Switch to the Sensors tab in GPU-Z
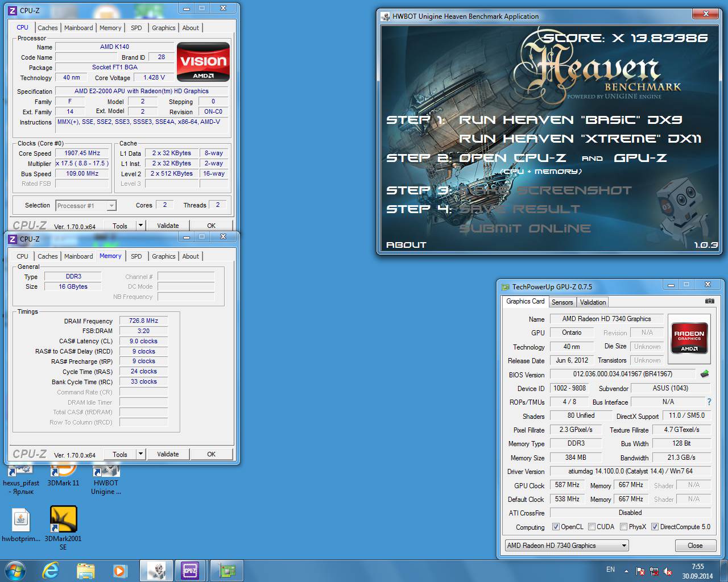 562,302
